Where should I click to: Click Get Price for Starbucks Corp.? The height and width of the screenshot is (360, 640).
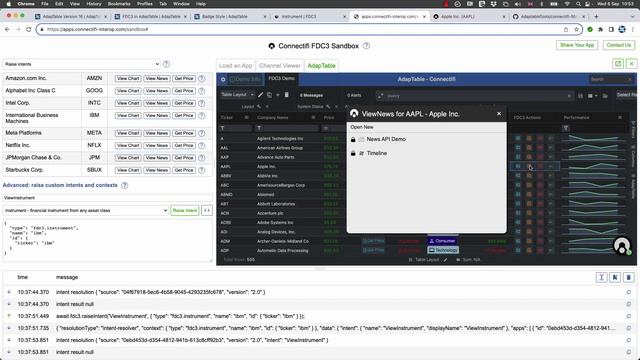tap(184, 170)
